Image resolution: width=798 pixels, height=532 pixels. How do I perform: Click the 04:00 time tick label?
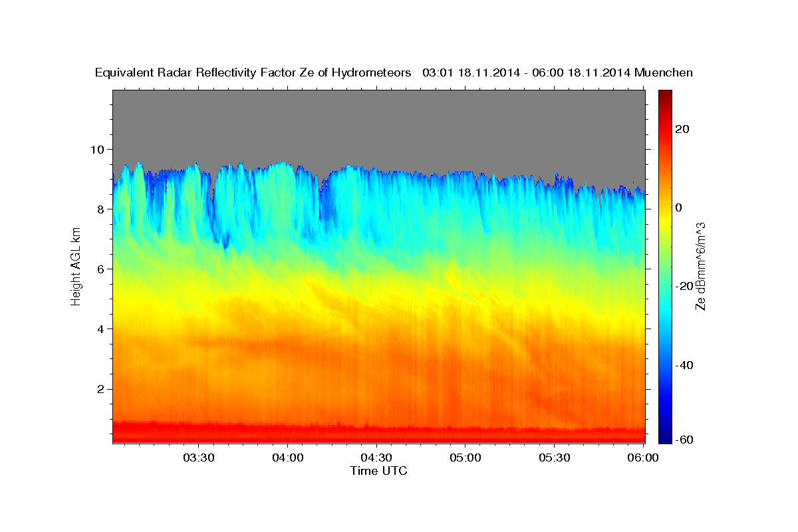[287, 458]
